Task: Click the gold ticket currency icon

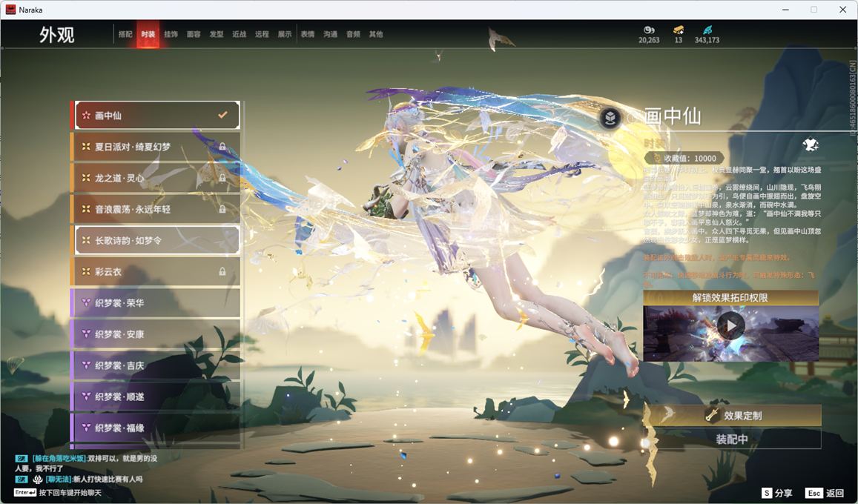Action: click(x=679, y=30)
